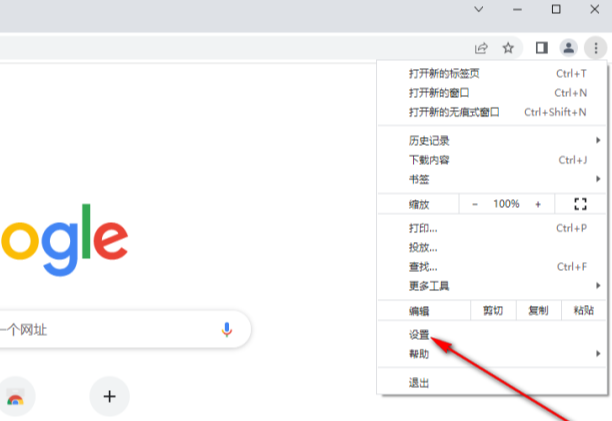Click the share page icon
The image size is (612, 421).
click(x=481, y=48)
